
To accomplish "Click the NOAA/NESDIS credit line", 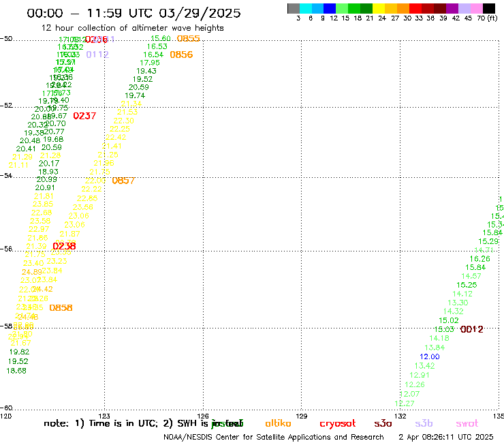I will (274, 437).
